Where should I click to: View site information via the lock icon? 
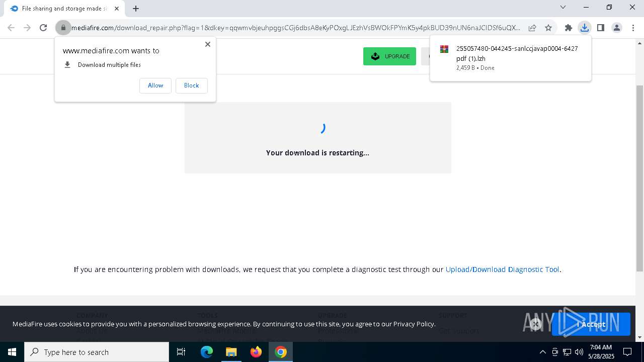point(63,28)
